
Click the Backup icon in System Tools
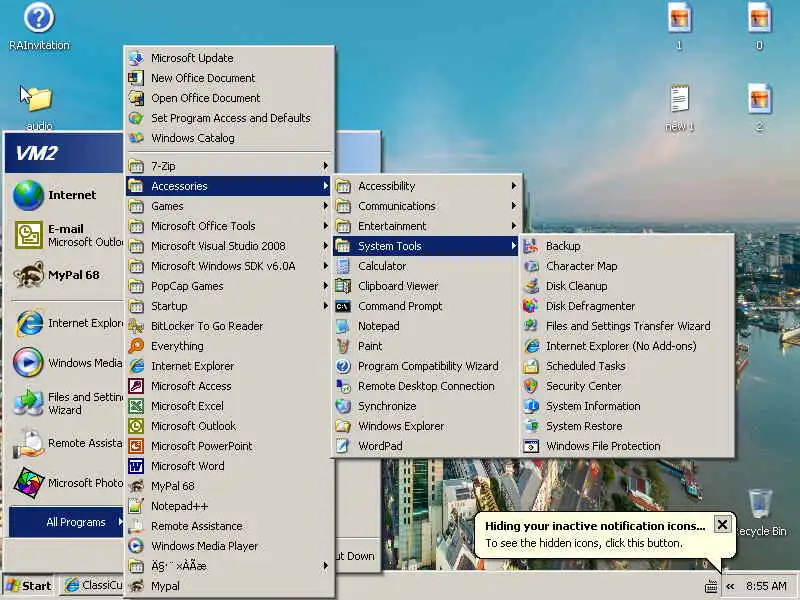[531, 246]
